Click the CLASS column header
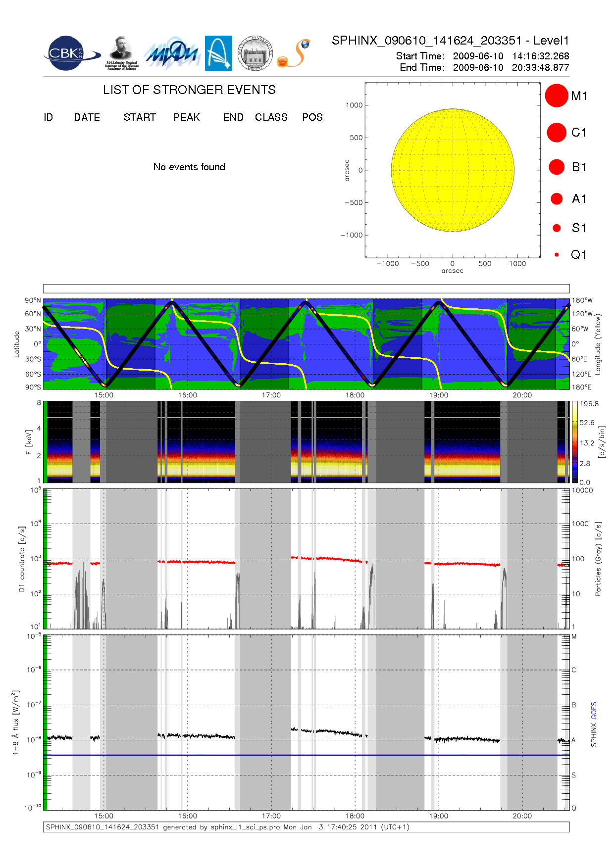 coord(271,117)
